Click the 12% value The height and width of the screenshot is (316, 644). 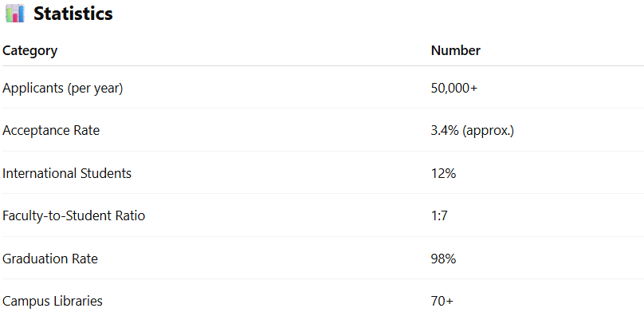coord(444,173)
